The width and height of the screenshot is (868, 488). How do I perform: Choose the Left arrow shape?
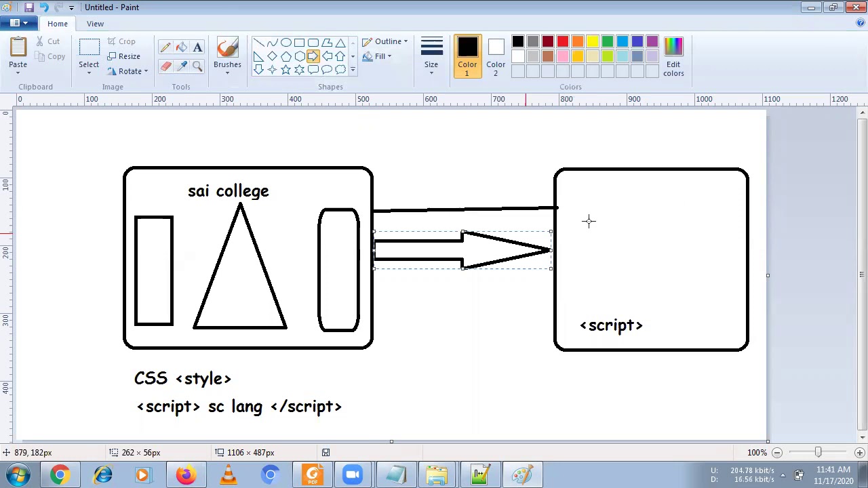point(326,56)
